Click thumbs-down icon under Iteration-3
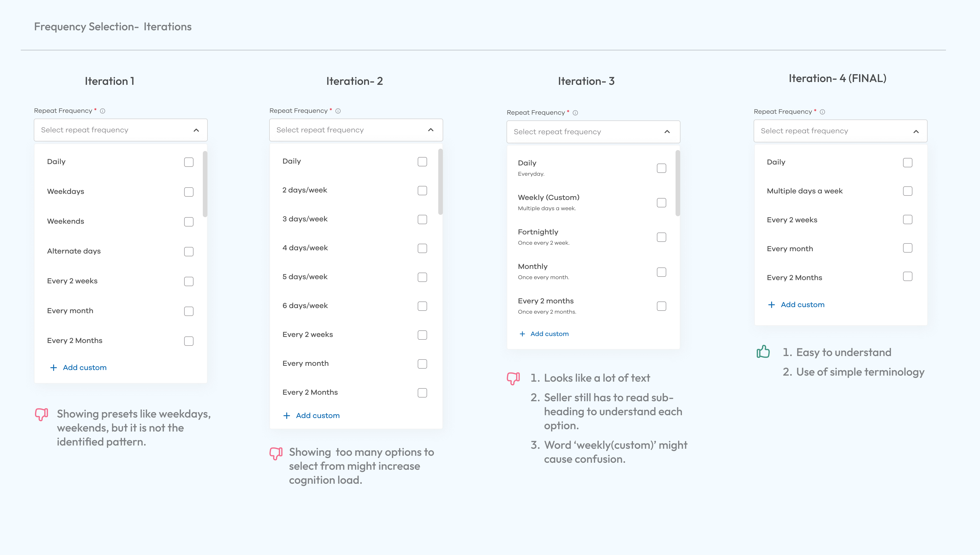 click(x=513, y=378)
